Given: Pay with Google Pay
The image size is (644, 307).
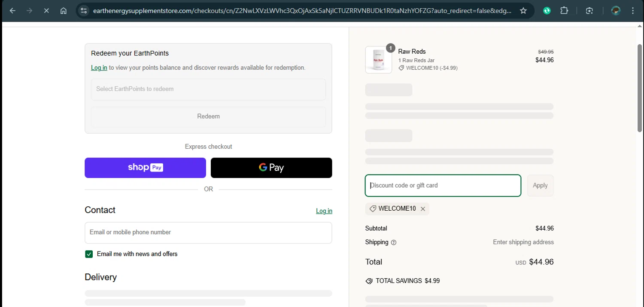Looking at the screenshot, I should 271,168.
